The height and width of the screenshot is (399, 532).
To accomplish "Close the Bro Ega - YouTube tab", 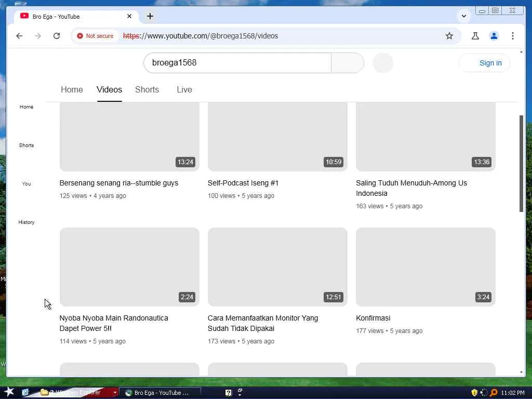I will (x=129, y=16).
